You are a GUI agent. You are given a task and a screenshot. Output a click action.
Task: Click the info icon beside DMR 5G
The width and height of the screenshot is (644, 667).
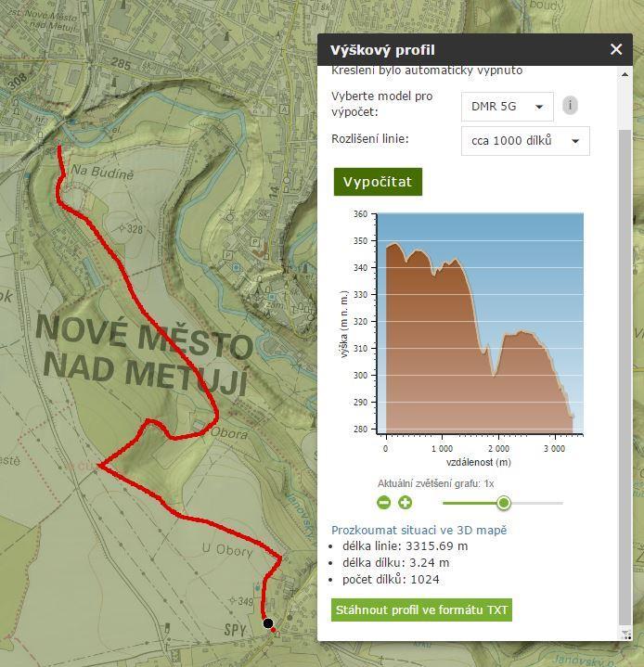[570, 106]
